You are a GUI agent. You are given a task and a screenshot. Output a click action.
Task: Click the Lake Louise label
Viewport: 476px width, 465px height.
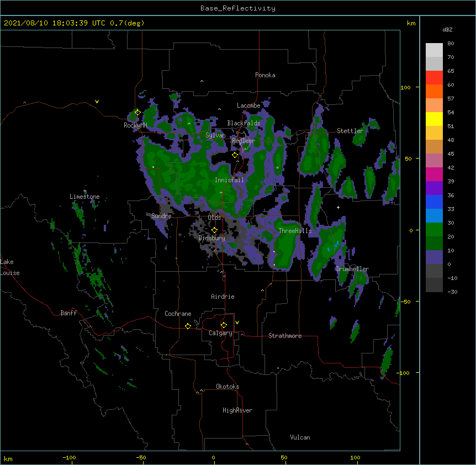(x=9, y=267)
